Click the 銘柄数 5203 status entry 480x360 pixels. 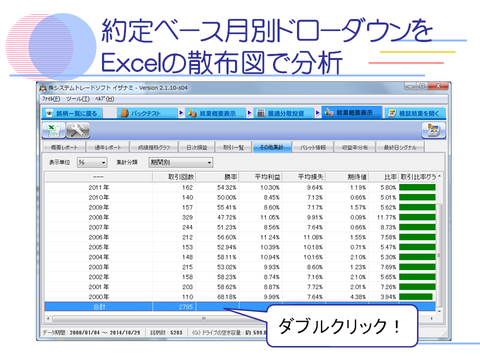click(166, 333)
